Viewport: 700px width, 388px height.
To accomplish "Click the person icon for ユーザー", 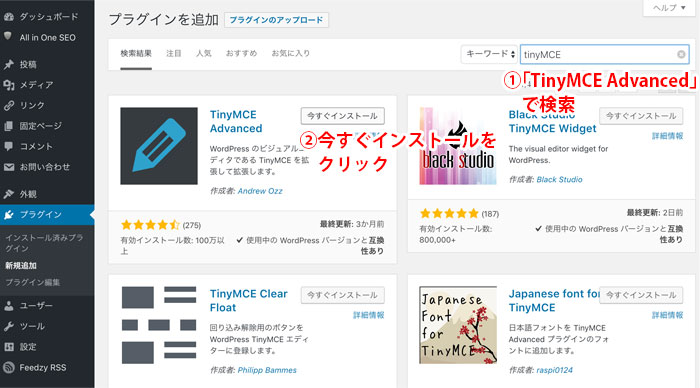I will 8,306.
